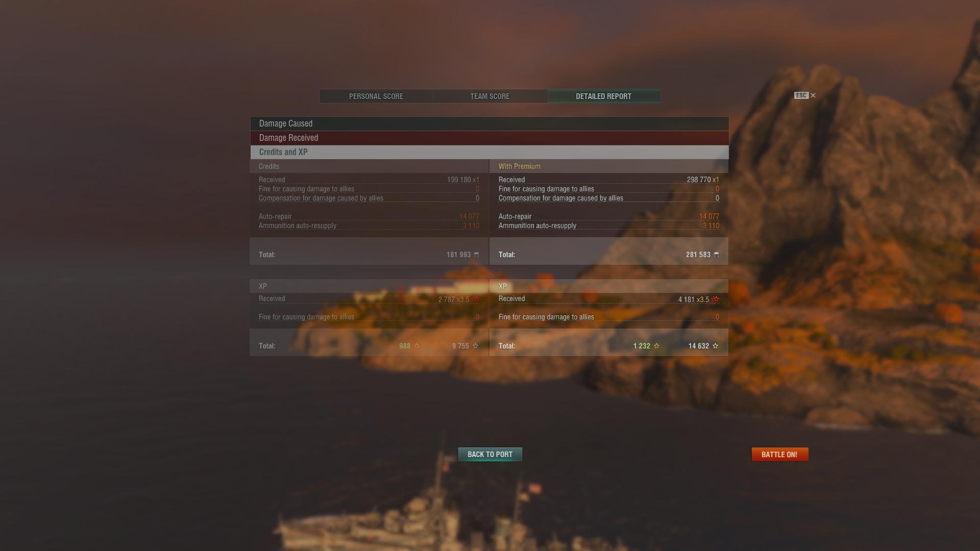Click star icon next to 9 755 XP total

[475, 346]
